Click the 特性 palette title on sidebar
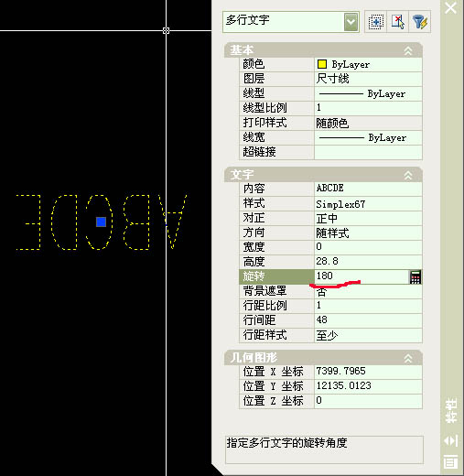 coord(451,411)
